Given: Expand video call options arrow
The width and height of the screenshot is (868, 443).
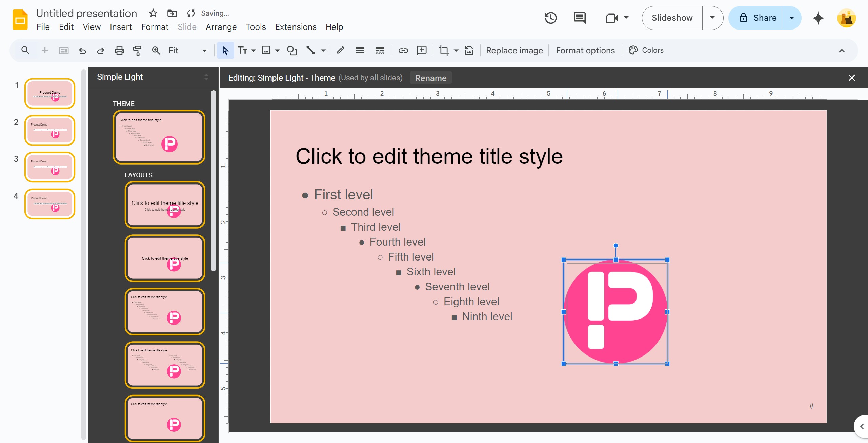Looking at the screenshot, I should point(626,18).
